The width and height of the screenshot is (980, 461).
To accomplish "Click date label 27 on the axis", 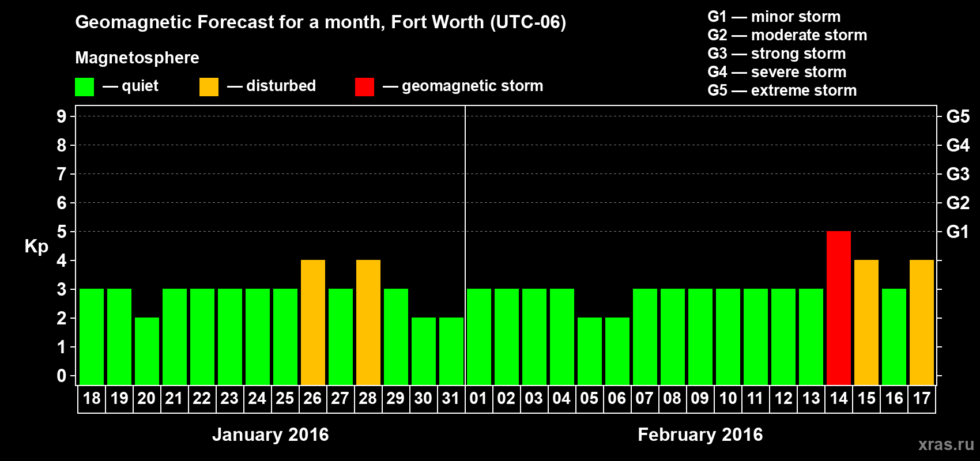I will pyautogui.click(x=340, y=399).
